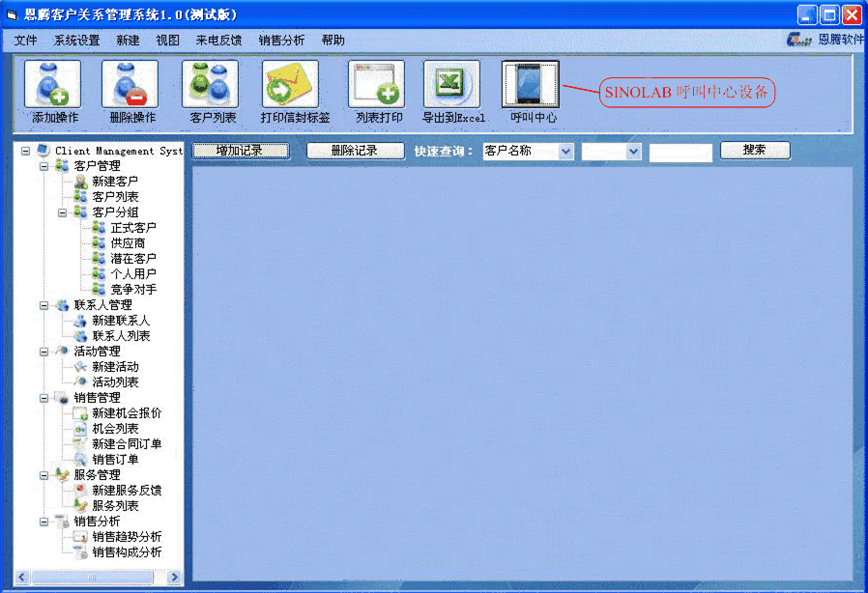Viewport: 868px width, 593px height.
Task: Click the tree panel scroll right arrow
Action: point(174,577)
